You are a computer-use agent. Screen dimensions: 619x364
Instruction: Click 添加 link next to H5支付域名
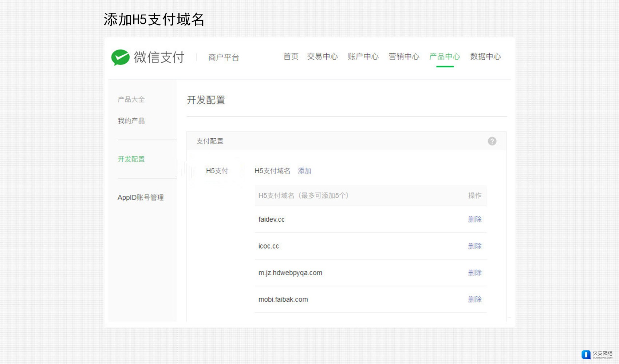point(304,171)
